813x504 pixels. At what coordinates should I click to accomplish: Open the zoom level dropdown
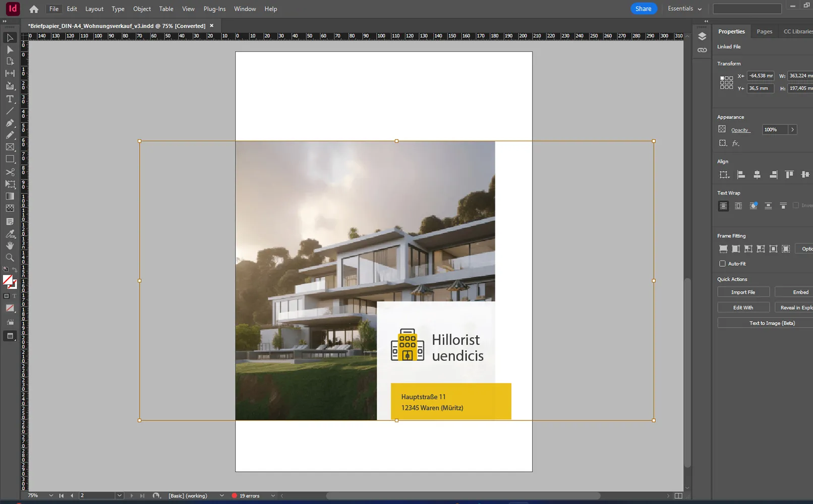point(50,495)
